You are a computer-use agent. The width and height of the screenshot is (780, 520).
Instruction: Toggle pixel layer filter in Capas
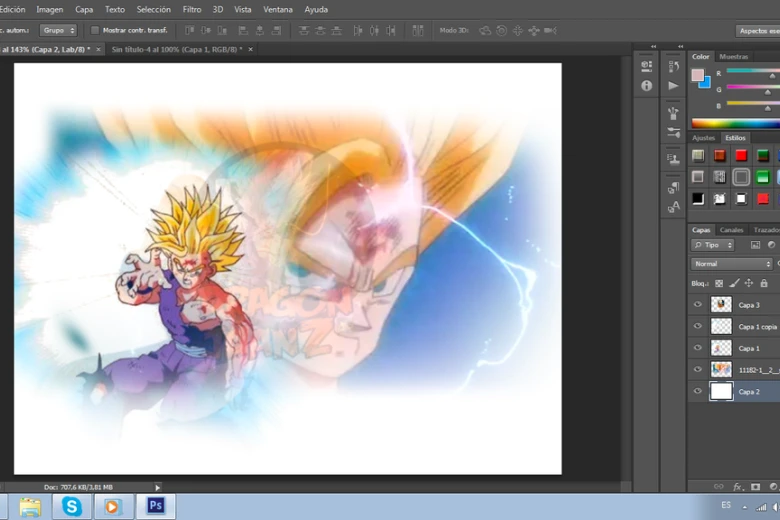point(755,245)
